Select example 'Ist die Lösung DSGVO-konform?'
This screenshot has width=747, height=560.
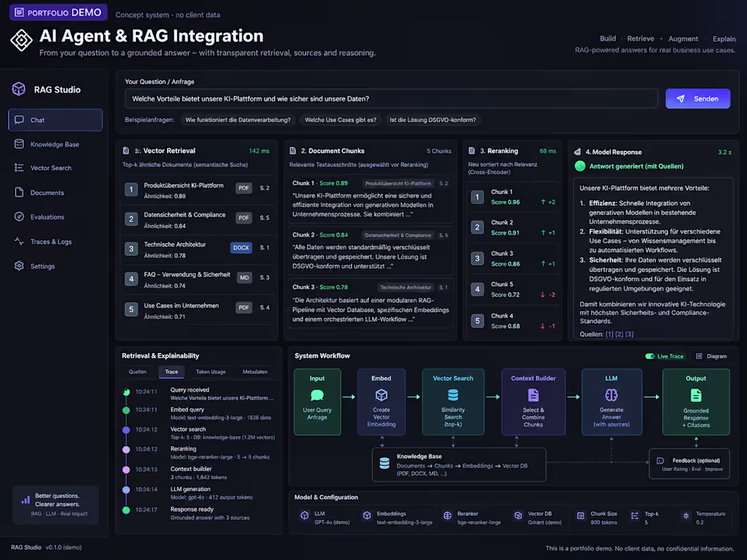tap(433, 120)
